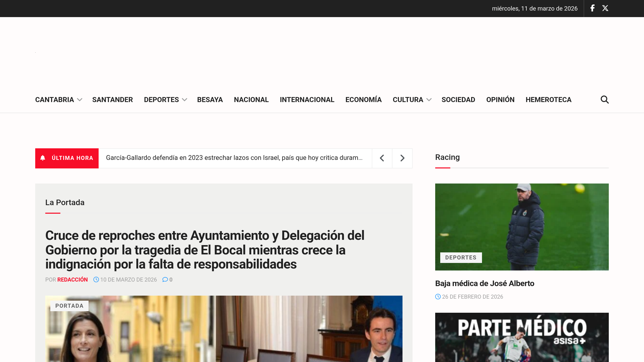Open the García-Gallardo breaking news headline
The image size is (644, 362).
pos(234,158)
